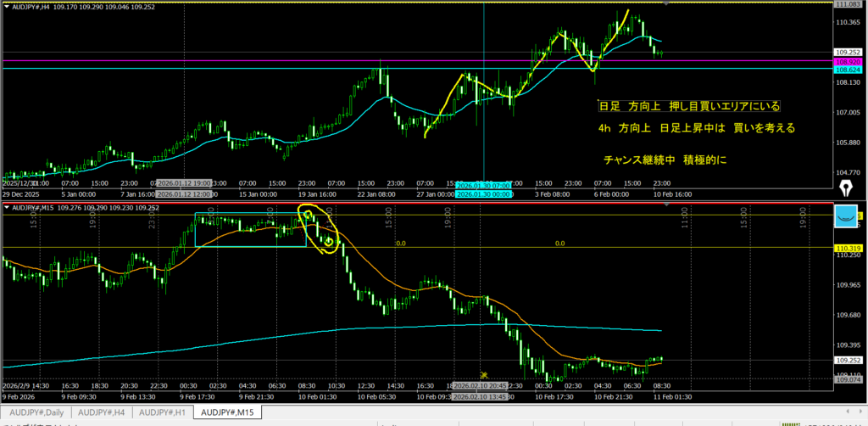Click the 2026.02.10 20:45 time label
Viewport: 868px width, 426px height.
[483, 387]
